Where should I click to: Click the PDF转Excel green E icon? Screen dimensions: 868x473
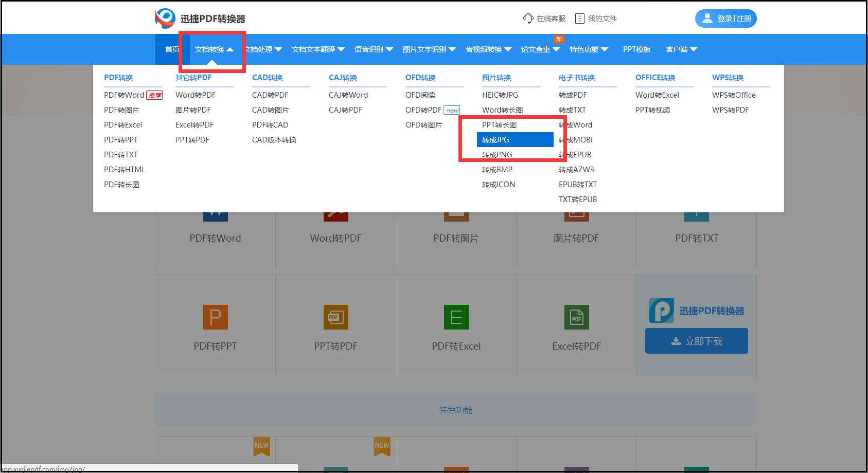pyautogui.click(x=456, y=317)
